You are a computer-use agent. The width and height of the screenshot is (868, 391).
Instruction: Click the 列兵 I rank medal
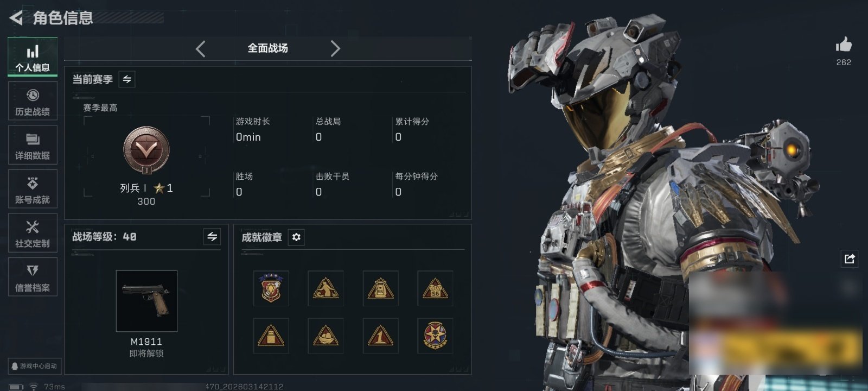tap(146, 150)
